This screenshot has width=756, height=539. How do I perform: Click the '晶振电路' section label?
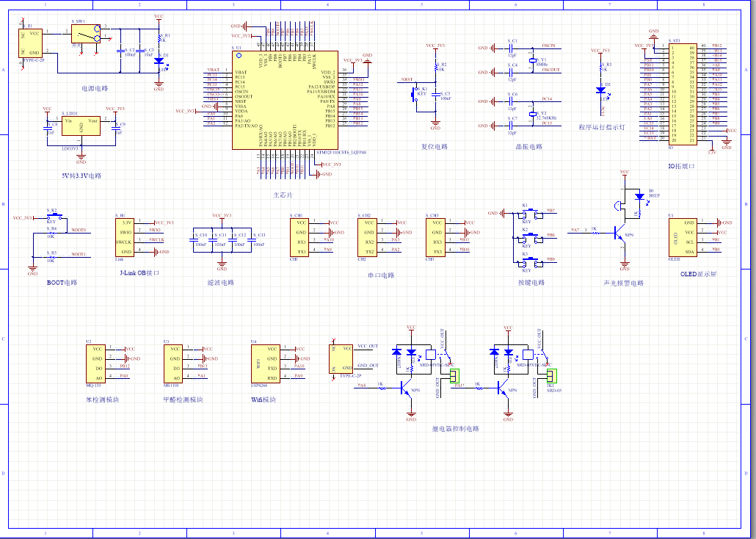pos(529,147)
